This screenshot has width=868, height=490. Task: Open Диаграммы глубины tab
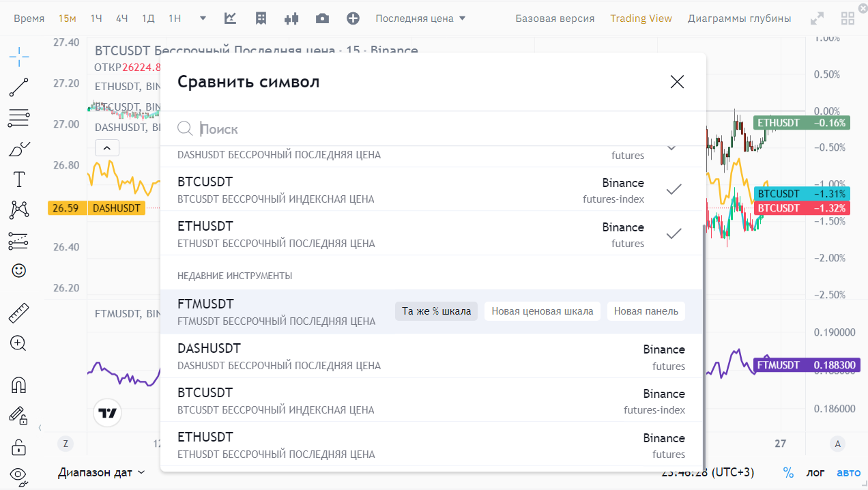tap(740, 18)
